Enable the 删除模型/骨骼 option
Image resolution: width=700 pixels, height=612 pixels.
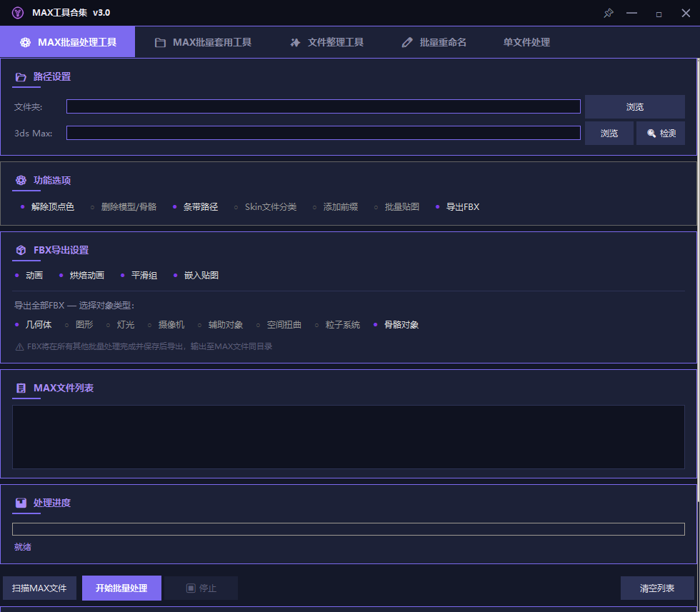coord(124,206)
